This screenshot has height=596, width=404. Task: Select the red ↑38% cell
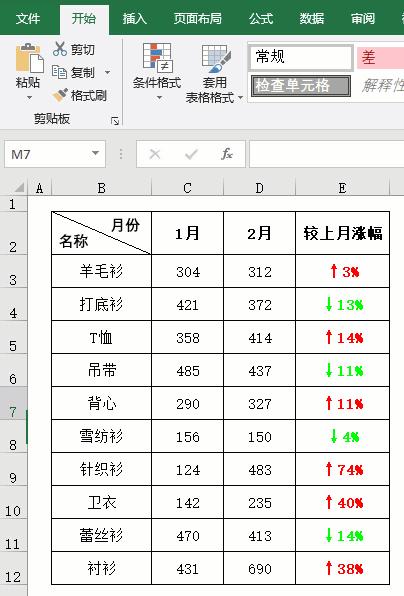pyautogui.click(x=342, y=568)
